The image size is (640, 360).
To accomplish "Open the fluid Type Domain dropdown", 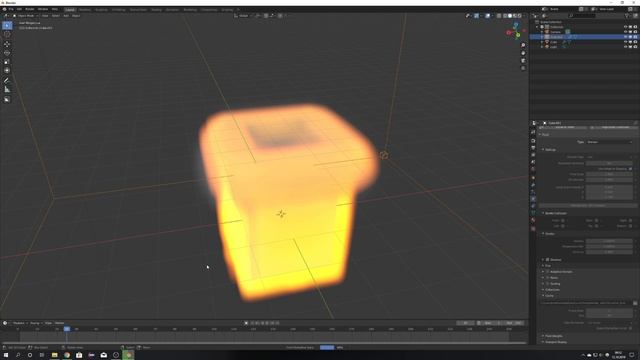I will [609, 142].
